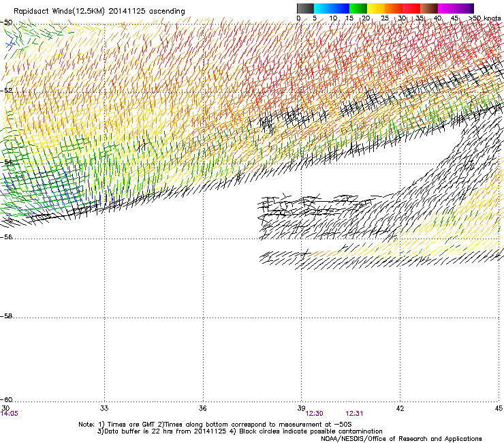Select the brown 35-40 knots legend swatch
Image resolution: width=504 pixels, height=443 pixels.
(429, 8)
